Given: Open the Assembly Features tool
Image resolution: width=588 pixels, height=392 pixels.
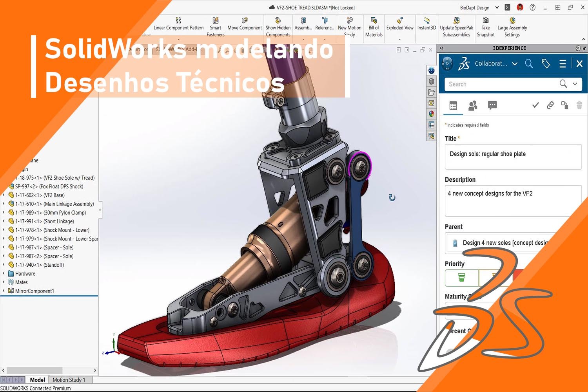Looking at the screenshot, I should [303, 24].
